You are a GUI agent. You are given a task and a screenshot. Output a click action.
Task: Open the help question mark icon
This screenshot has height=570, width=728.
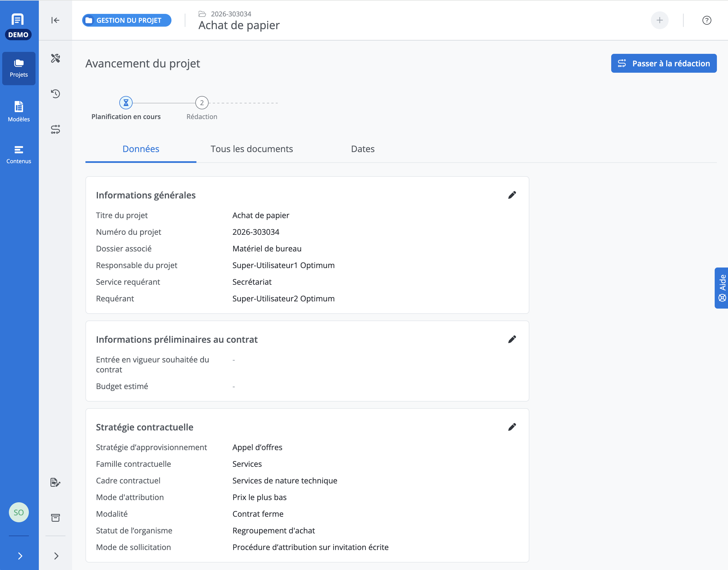point(706,20)
